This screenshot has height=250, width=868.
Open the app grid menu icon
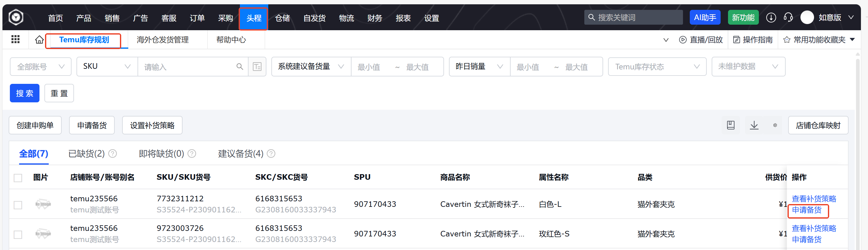click(15, 40)
